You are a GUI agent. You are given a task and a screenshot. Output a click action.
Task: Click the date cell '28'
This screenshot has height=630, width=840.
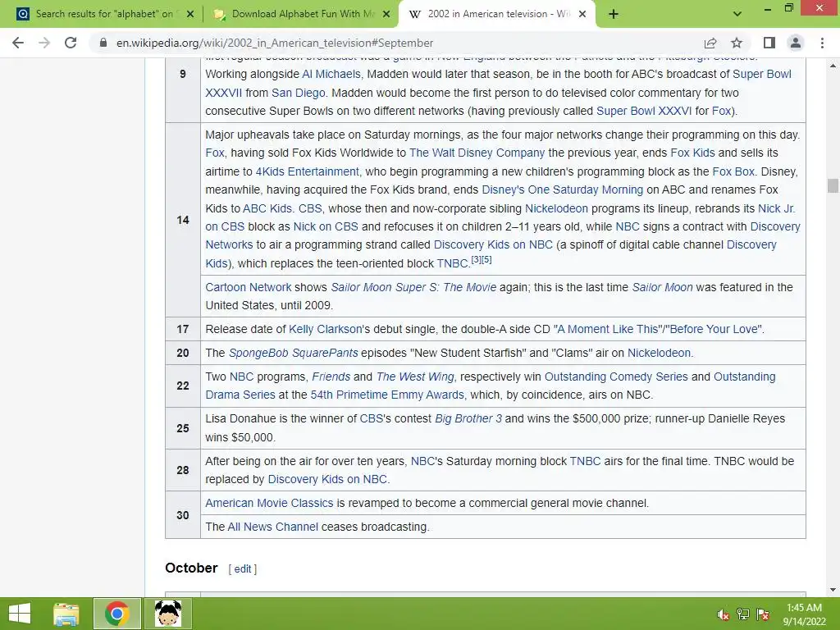183,470
